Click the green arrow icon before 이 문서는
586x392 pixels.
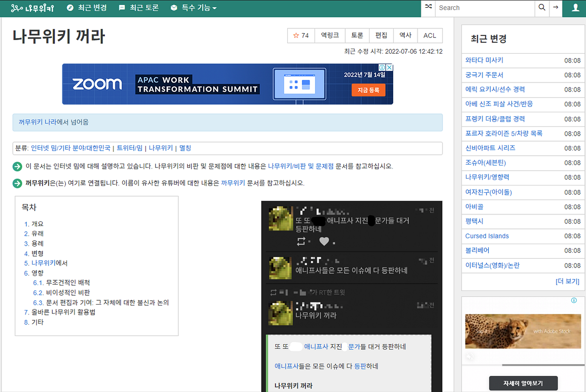tap(17, 166)
